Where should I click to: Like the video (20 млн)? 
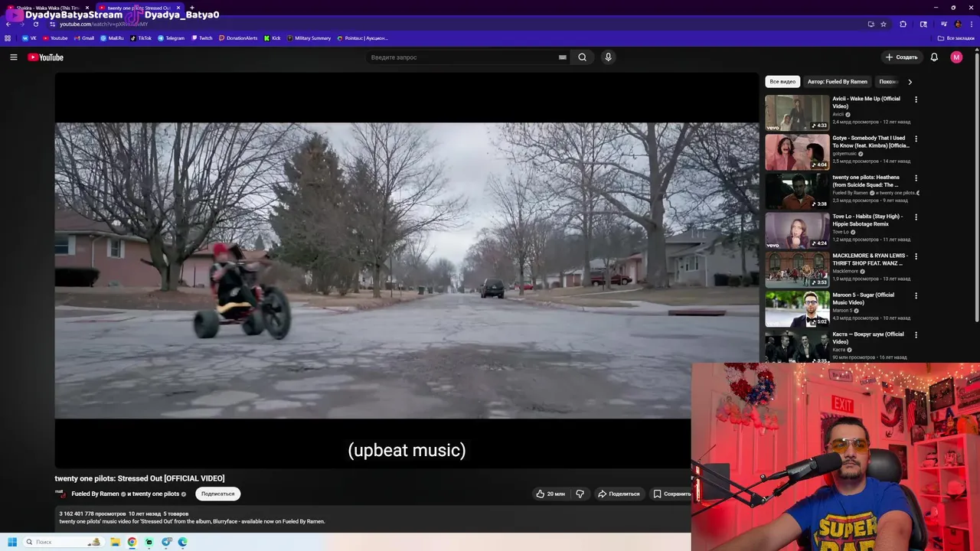point(551,494)
